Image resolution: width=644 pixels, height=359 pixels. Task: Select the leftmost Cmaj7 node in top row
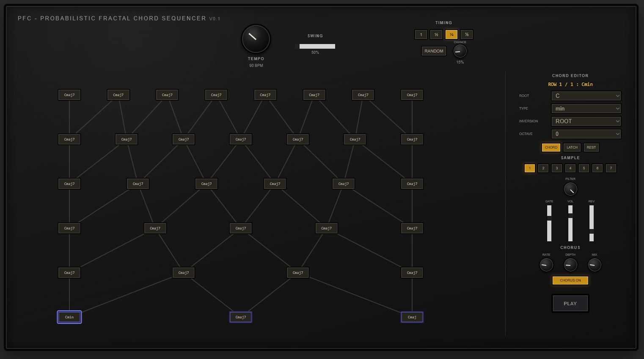click(69, 95)
